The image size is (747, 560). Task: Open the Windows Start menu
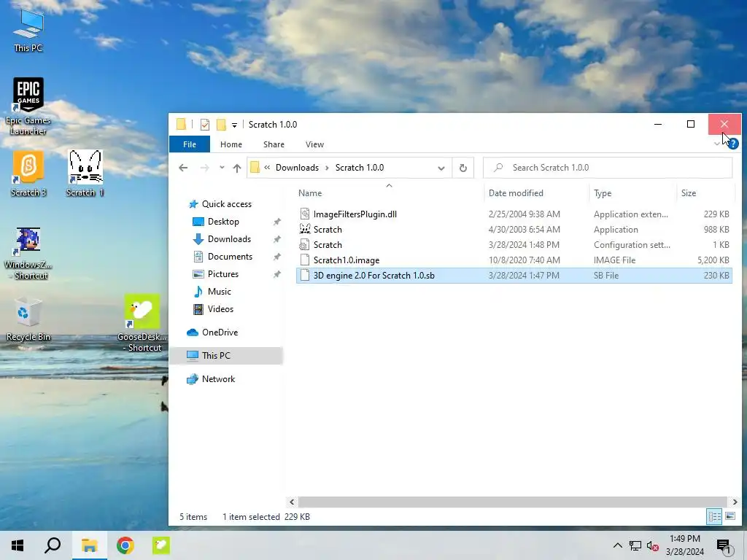tap(18, 545)
